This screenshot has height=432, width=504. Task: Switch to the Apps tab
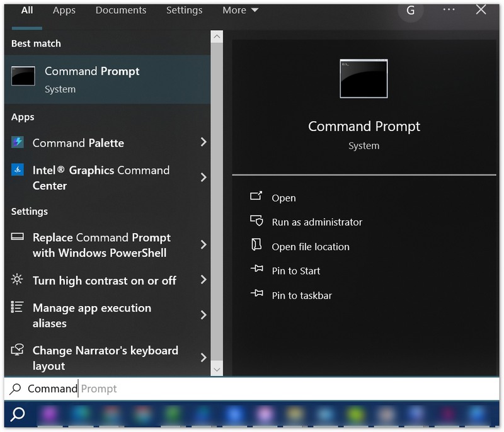coord(64,10)
